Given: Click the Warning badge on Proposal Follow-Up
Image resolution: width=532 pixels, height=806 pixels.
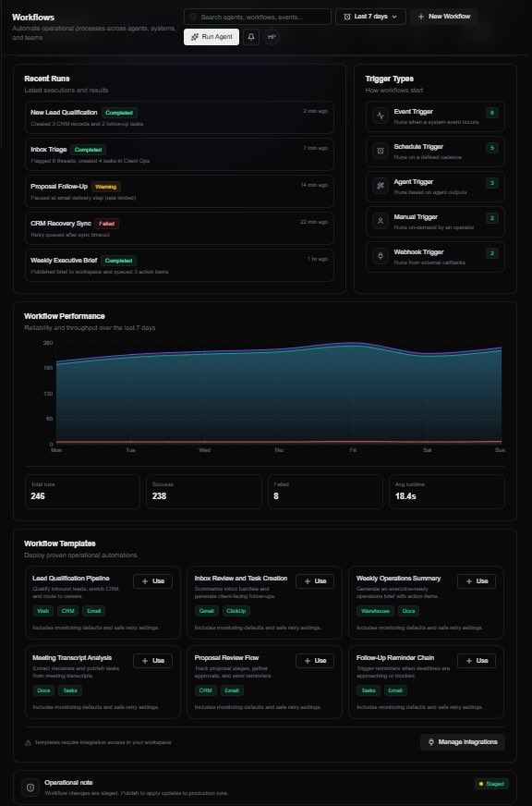Looking at the screenshot, I should [106, 187].
